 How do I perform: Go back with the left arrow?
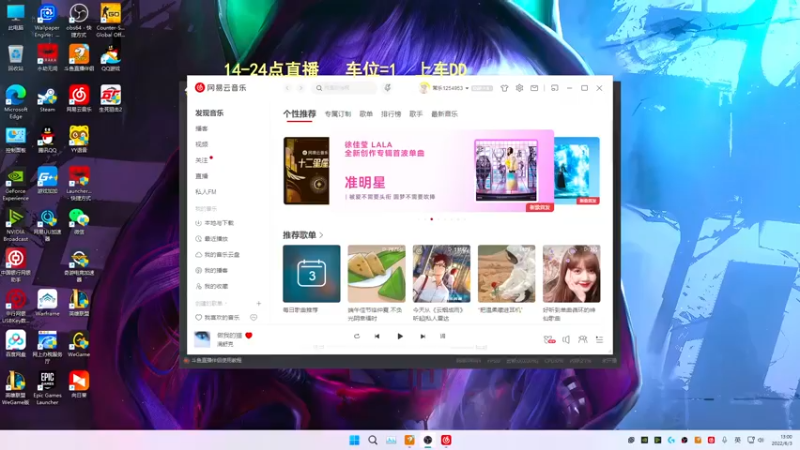(288, 88)
